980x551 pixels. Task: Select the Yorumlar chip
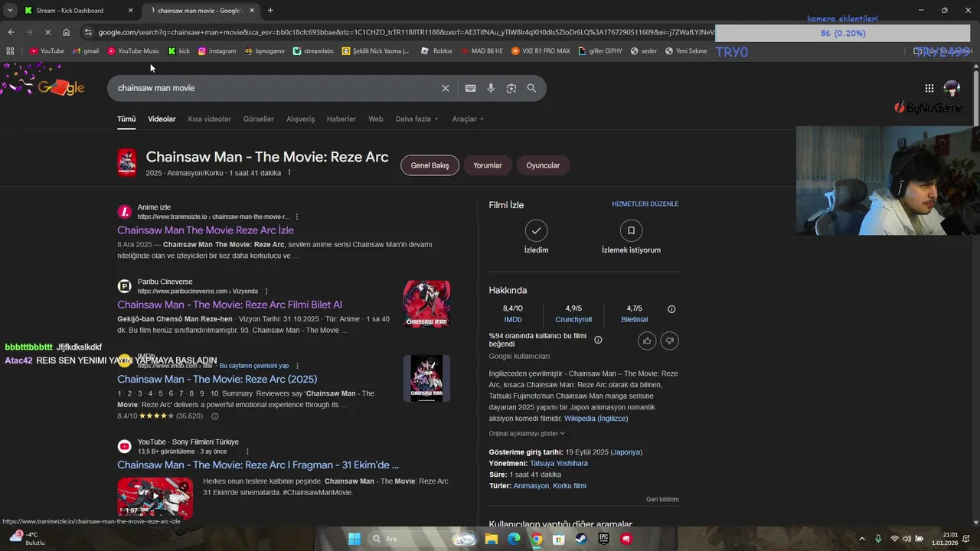tap(488, 165)
